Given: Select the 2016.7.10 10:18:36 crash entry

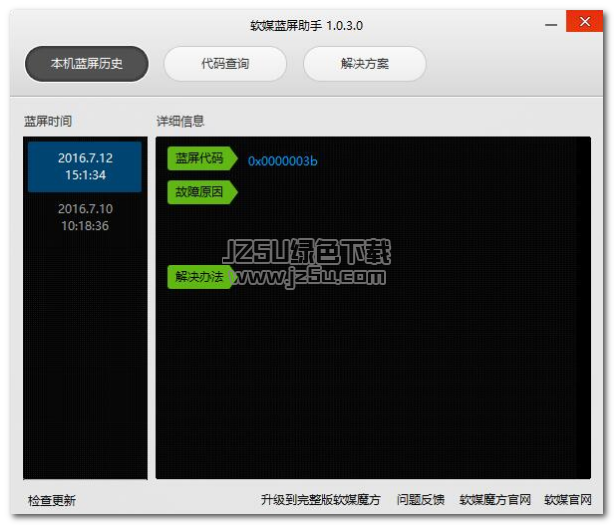Looking at the screenshot, I should 85,217.
